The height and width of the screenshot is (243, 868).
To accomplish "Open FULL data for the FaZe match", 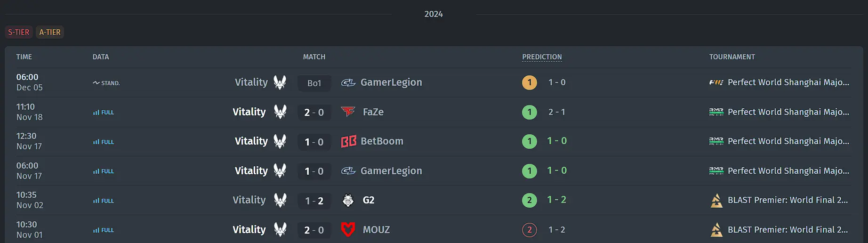I will point(104,113).
